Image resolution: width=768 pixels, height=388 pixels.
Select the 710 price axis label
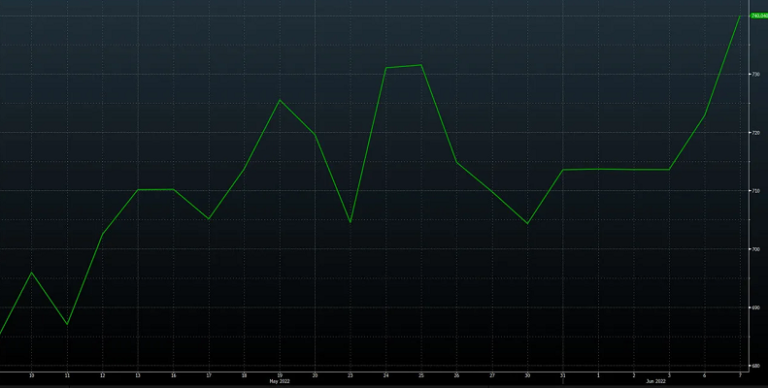point(756,191)
